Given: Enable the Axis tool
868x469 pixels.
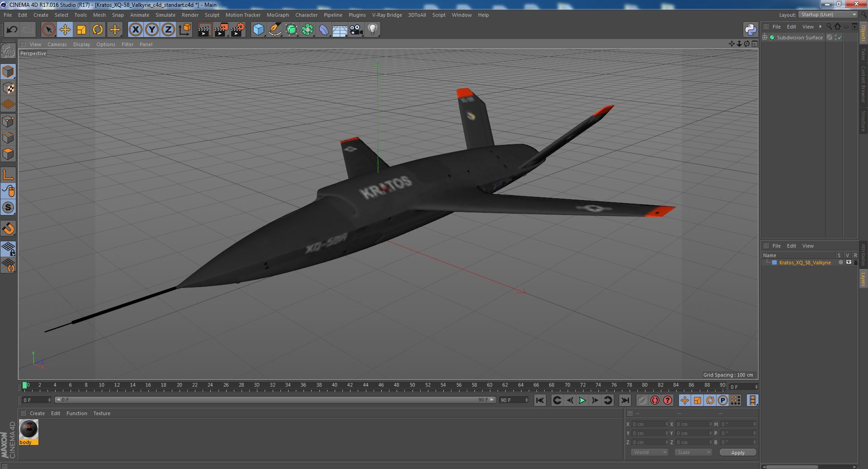Looking at the screenshot, I should pos(8,175).
